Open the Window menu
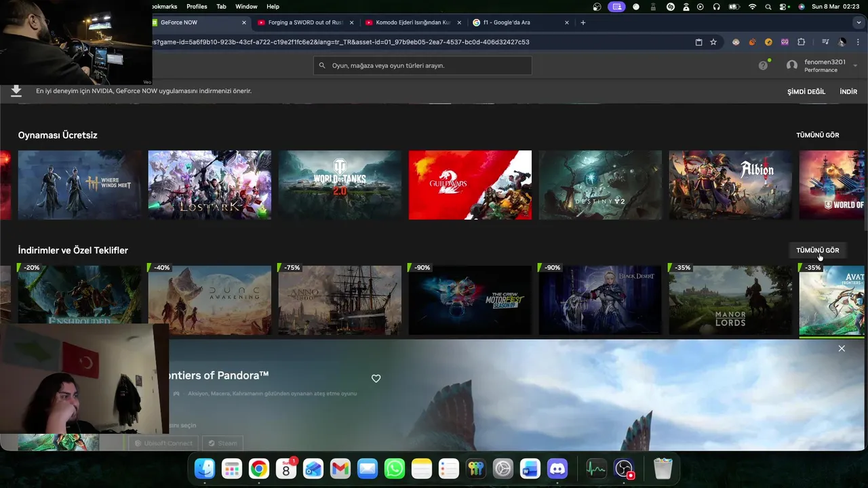This screenshot has height=488, width=868. point(246,7)
